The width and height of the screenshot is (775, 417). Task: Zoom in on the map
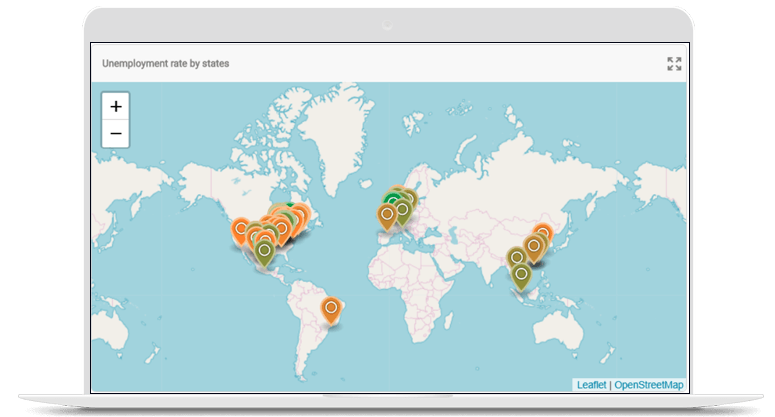pyautogui.click(x=116, y=106)
